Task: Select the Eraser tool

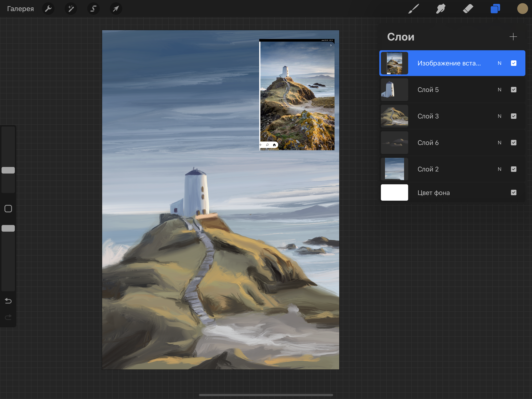Action: point(468,9)
